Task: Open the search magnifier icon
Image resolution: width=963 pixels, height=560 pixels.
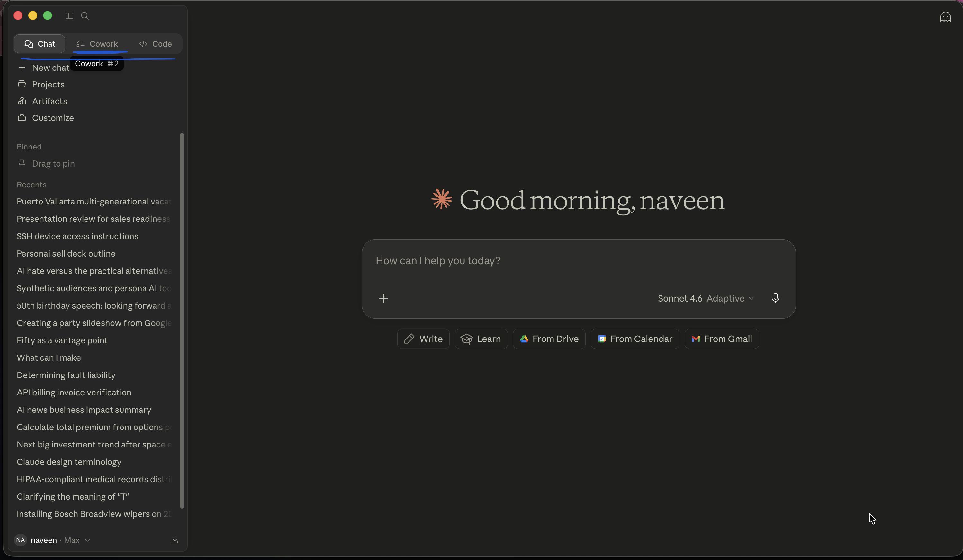Action: tap(85, 16)
